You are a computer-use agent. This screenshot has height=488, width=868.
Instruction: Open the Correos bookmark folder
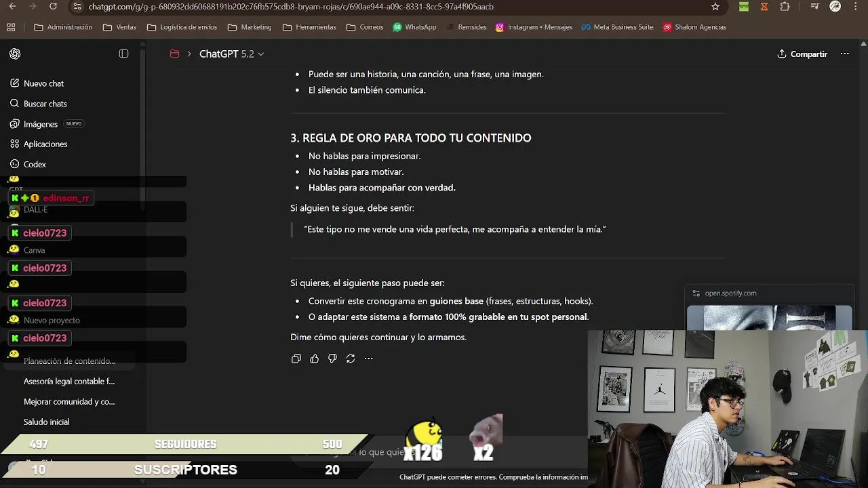point(365,27)
